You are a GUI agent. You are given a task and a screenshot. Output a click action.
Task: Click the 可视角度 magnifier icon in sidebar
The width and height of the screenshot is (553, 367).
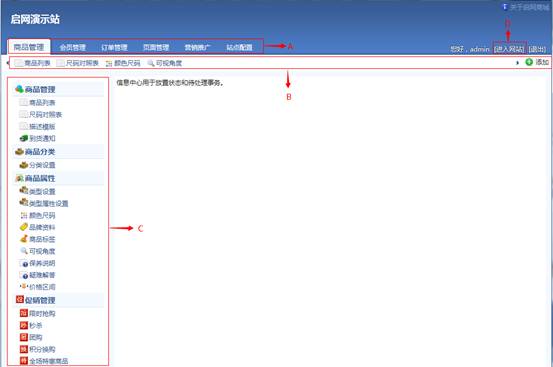[24, 251]
